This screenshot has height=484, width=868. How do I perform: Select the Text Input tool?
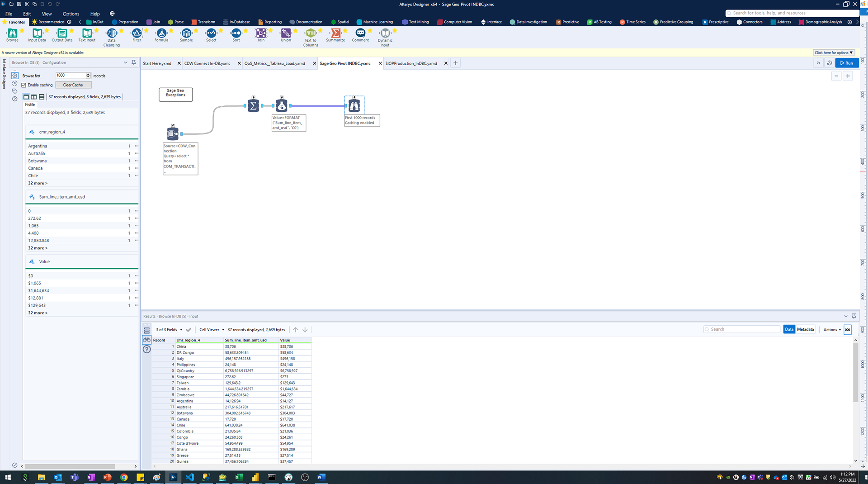pos(87,35)
